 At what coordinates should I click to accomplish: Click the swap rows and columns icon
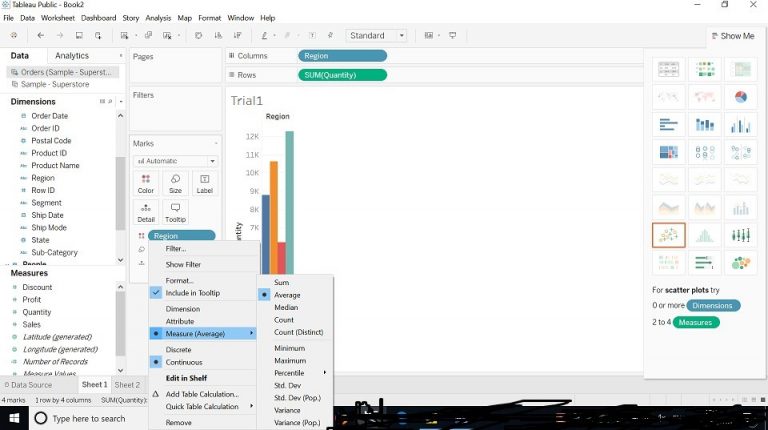[198, 35]
